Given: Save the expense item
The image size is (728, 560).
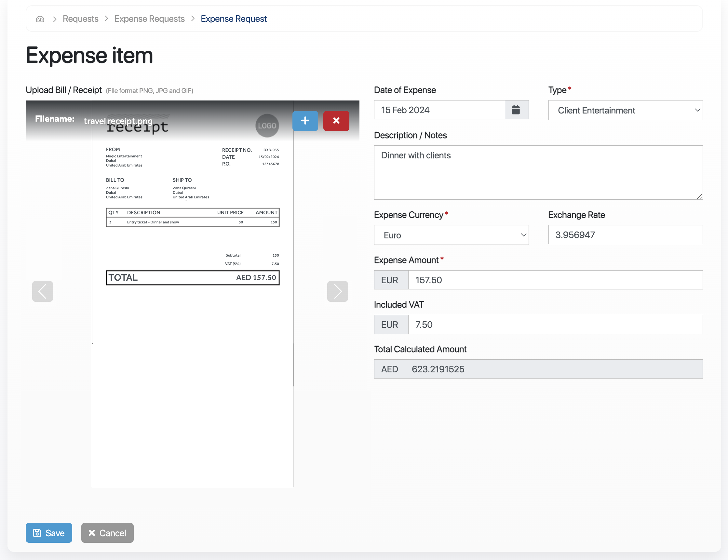Looking at the screenshot, I should pyautogui.click(x=49, y=533).
